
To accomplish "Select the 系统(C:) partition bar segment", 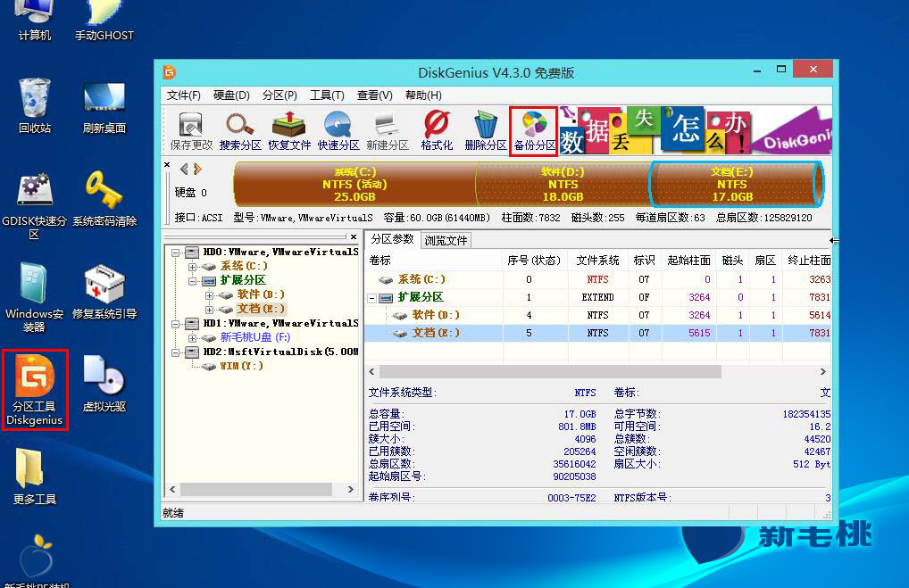I will [x=354, y=184].
